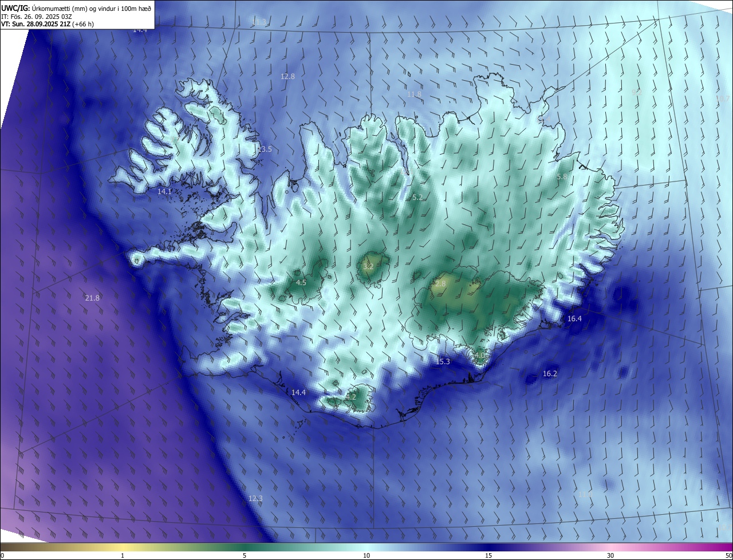Click the 21.8 value over the western ocean

coord(92,298)
